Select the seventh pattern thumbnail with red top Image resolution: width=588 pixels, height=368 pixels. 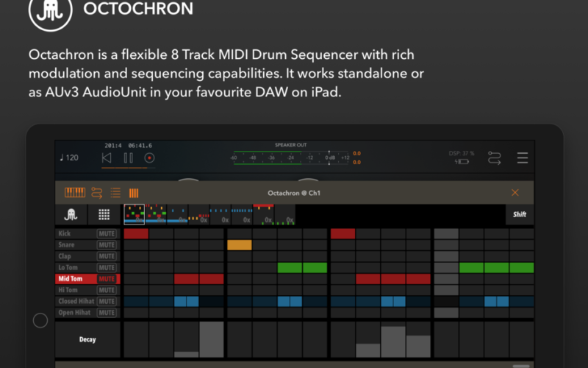pyautogui.click(x=263, y=214)
